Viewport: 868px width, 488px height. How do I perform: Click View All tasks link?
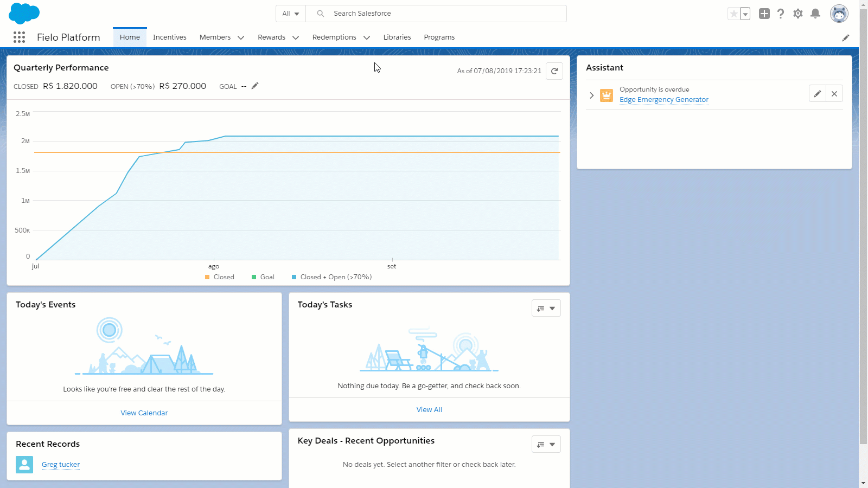point(429,410)
